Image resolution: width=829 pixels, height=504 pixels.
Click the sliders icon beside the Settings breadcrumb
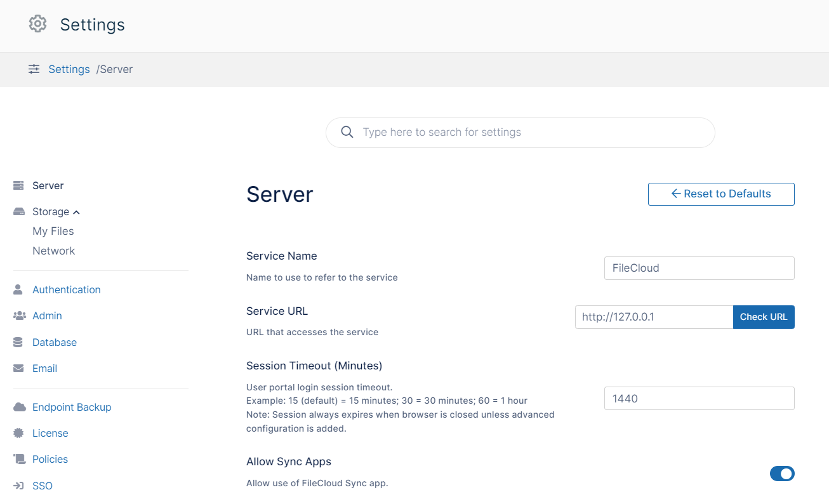point(34,69)
